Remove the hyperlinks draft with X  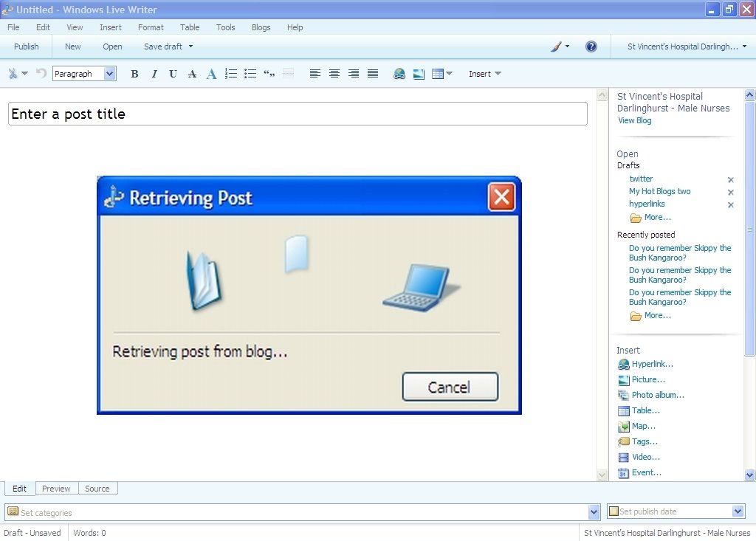[730, 204]
